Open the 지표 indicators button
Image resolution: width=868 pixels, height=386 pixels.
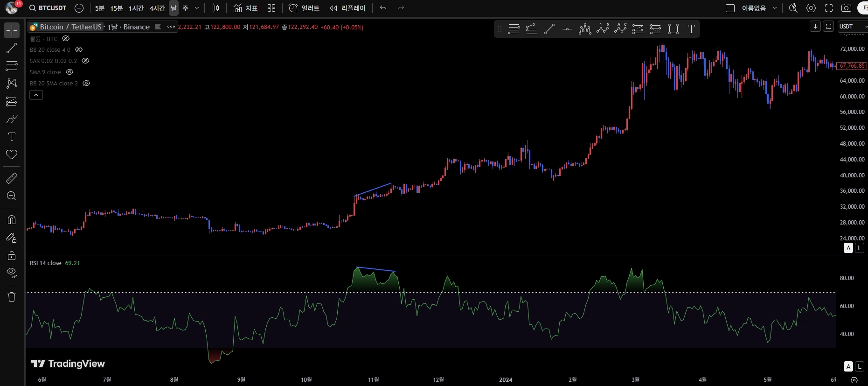pyautogui.click(x=246, y=8)
